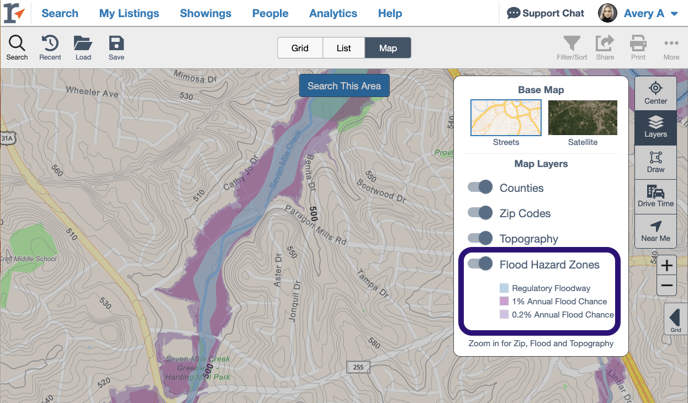The width and height of the screenshot is (688, 403).
Task: Toggle the Counties map layer
Action: (x=481, y=187)
